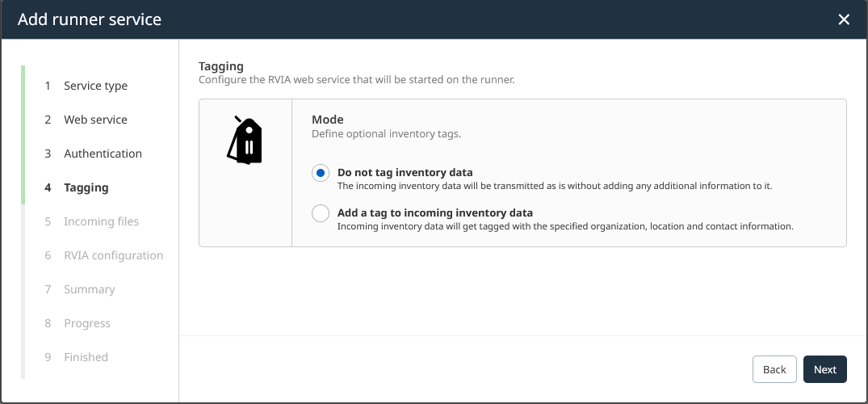Jump to the Web service step
The width and height of the screenshot is (868, 404).
pyautogui.click(x=95, y=120)
